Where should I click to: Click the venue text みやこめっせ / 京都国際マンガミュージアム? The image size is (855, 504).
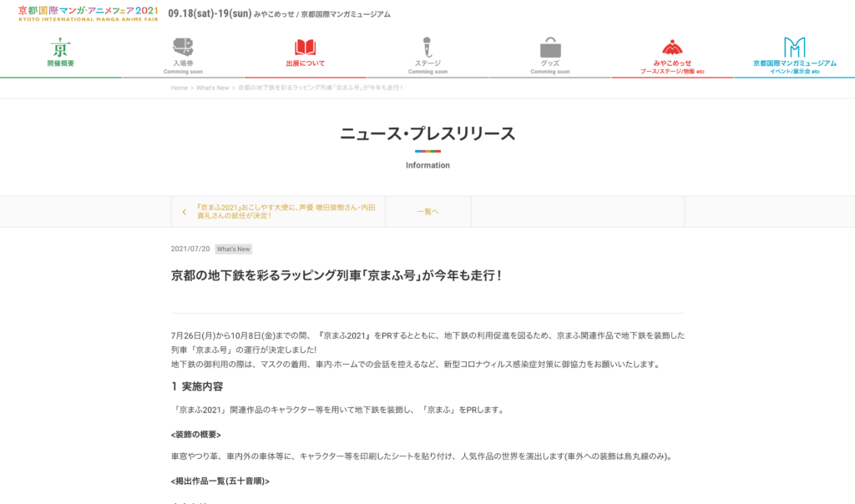[322, 14]
